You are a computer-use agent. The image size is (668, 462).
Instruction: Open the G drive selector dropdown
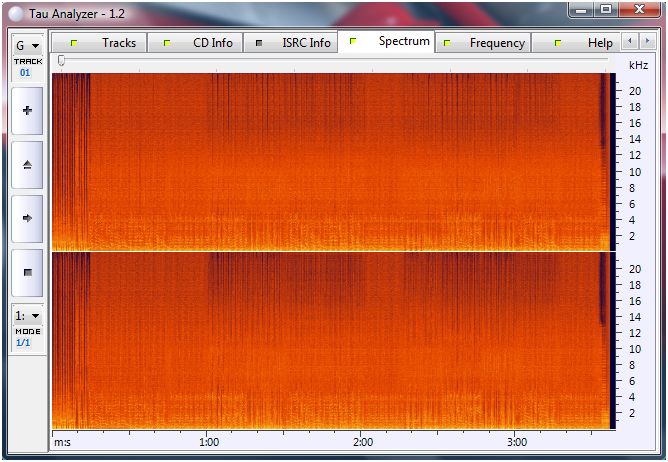27,45
